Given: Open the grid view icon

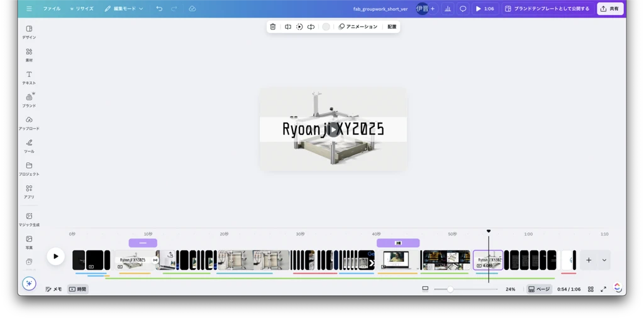Looking at the screenshot, I should [591, 289].
